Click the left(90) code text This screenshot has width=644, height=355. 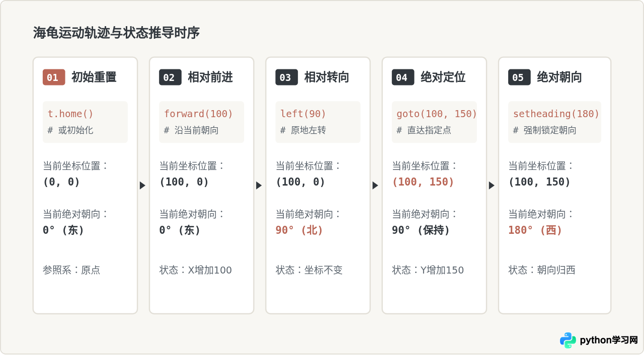pyautogui.click(x=303, y=114)
